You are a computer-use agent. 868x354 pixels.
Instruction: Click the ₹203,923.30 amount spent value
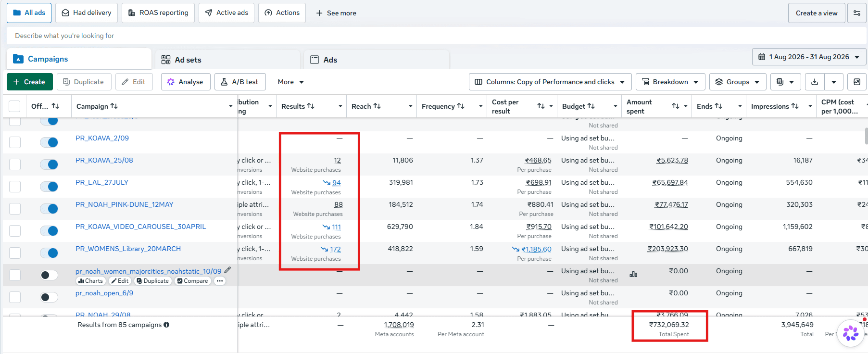tap(667, 249)
